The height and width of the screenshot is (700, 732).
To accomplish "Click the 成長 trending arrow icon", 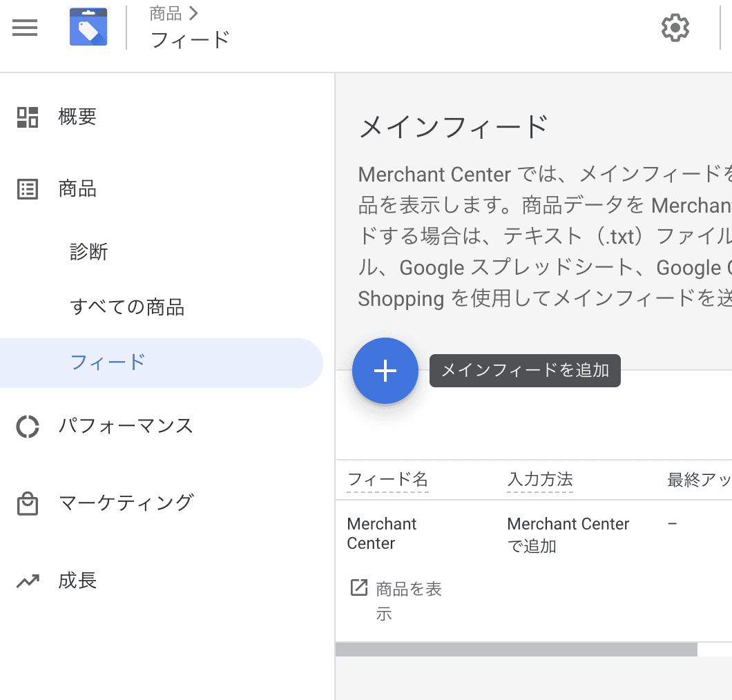I will click(28, 581).
